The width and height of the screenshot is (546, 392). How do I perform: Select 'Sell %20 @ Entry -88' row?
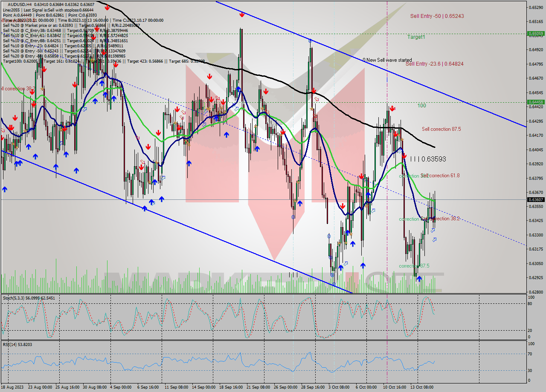[64, 56]
